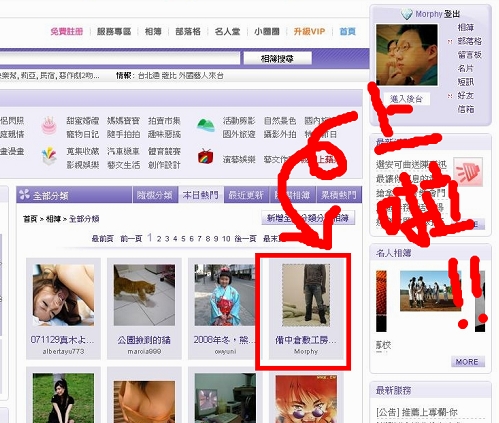Screen dimensions: 499x423
Task: Open the 2006年冬 kimono girl album thumbnail
Action: pos(225,295)
